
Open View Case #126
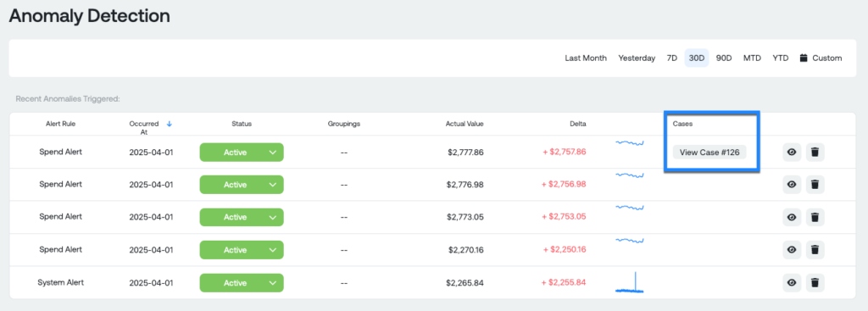click(x=709, y=153)
